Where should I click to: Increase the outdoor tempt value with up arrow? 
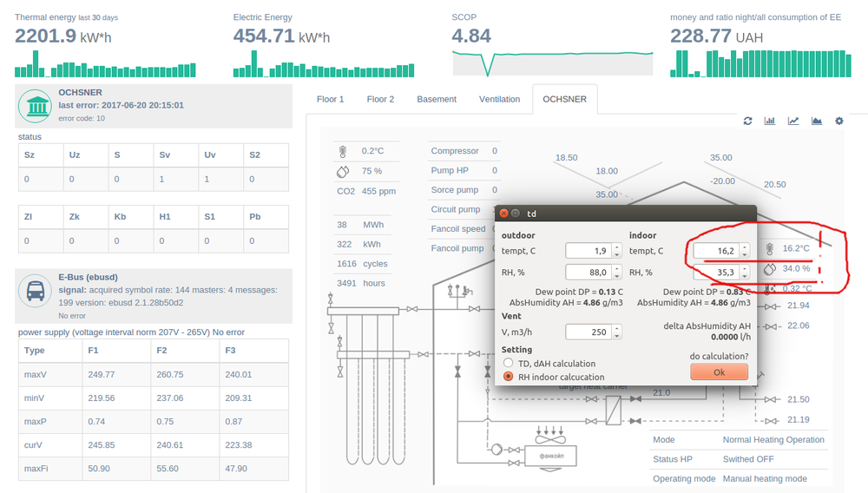point(616,247)
